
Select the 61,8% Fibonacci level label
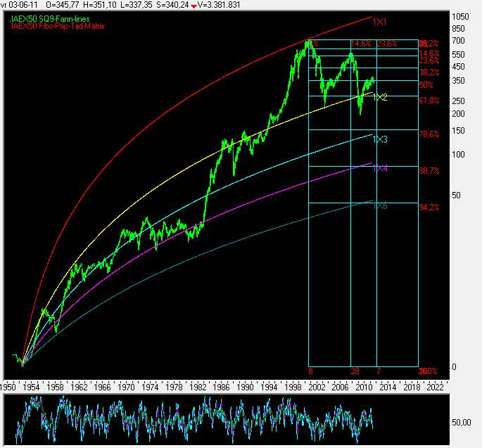pyautogui.click(x=429, y=101)
